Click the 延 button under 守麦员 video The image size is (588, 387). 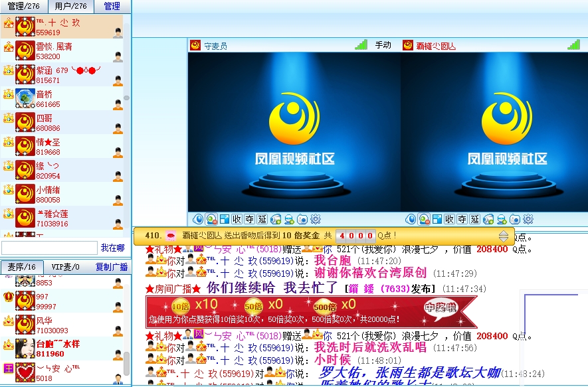coord(262,219)
